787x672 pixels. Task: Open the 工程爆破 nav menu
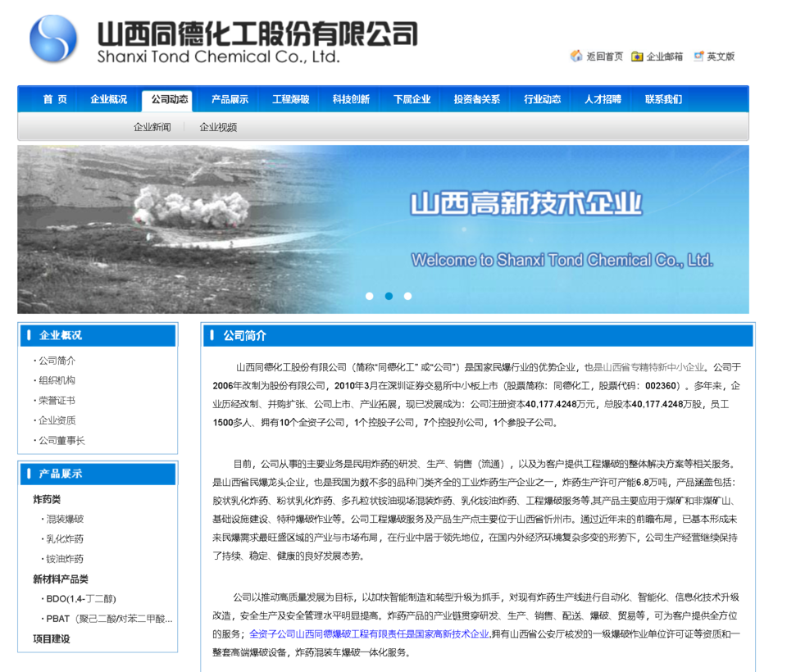coord(290,99)
